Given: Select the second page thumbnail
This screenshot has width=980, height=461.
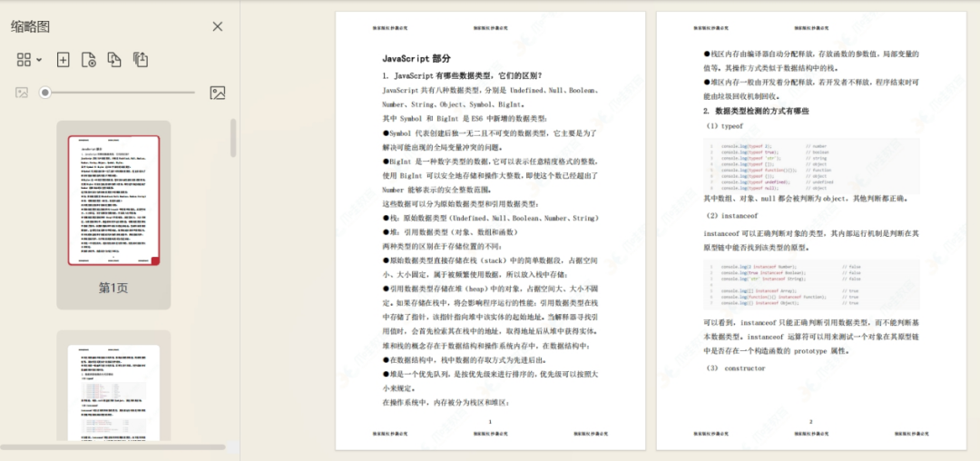Looking at the screenshot, I should tap(113, 393).
